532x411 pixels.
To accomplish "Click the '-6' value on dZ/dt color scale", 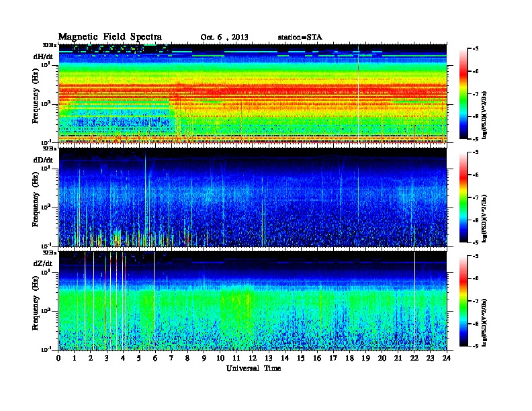I will tap(476, 278).
